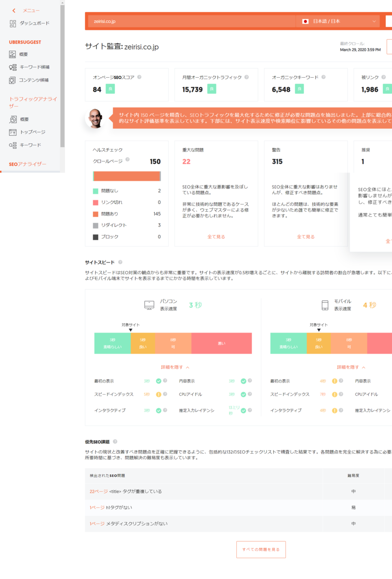Click green check icon on パソコン CPUアイドル
The height and width of the screenshot is (579, 392).
click(x=243, y=394)
